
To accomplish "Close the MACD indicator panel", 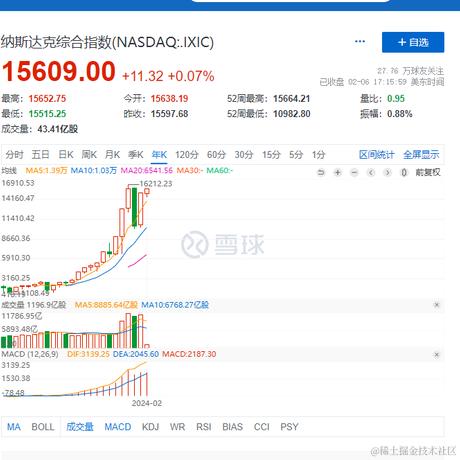I will [x=437, y=354].
